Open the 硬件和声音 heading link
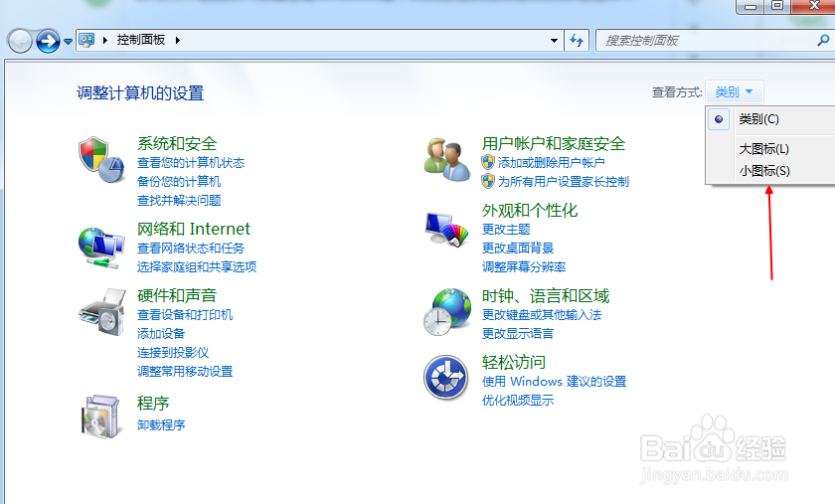 [177, 295]
